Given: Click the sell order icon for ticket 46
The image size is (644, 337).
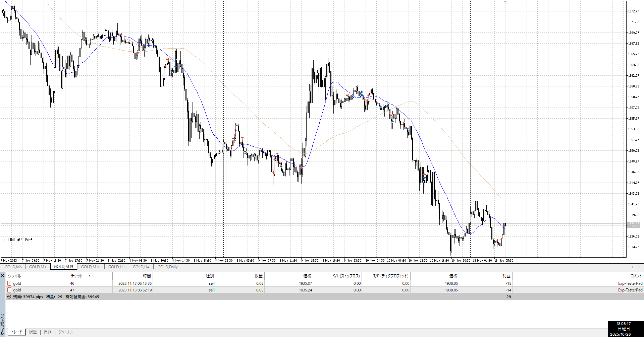Looking at the screenshot, I should point(9,283).
